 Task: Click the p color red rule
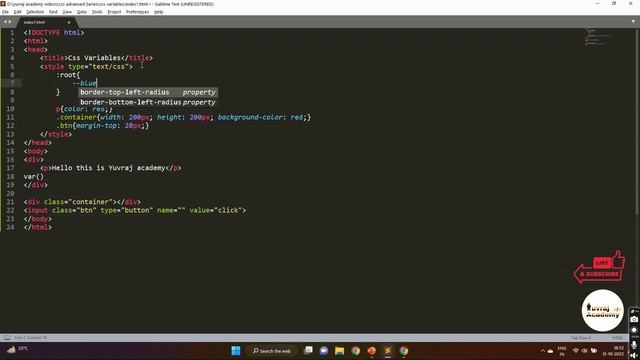click(x=84, y=109)
